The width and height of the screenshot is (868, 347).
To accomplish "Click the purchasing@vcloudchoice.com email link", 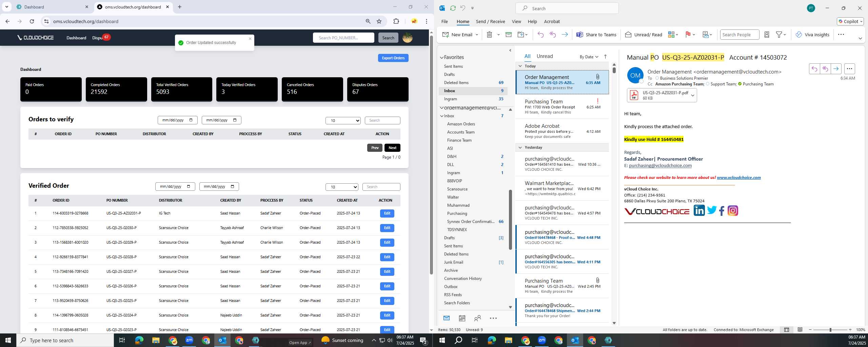I will click(660, 166).
